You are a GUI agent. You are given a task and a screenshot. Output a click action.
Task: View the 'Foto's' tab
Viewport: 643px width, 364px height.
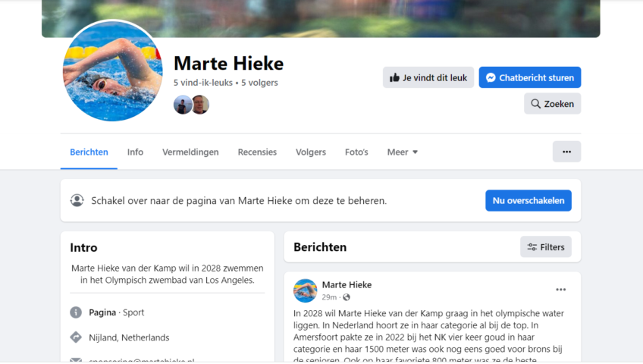pos(356,152)
